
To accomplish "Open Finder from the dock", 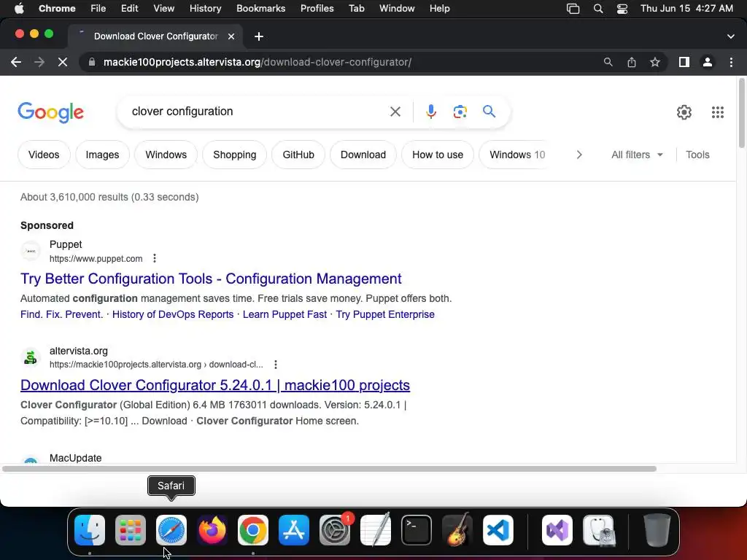I will coord(90,529).
